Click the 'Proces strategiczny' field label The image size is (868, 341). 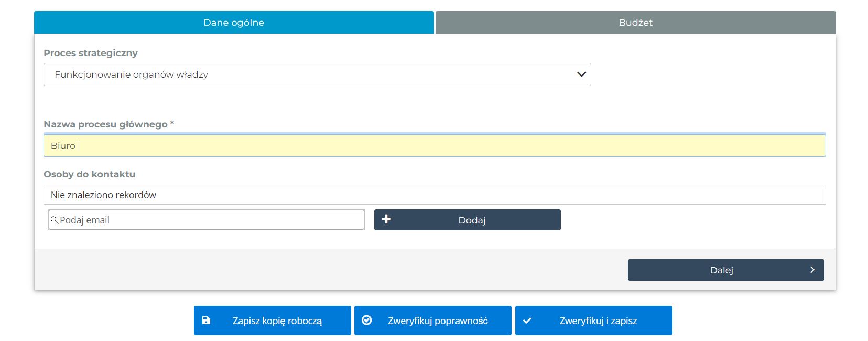pyautogui.click(x=91, y=53)
